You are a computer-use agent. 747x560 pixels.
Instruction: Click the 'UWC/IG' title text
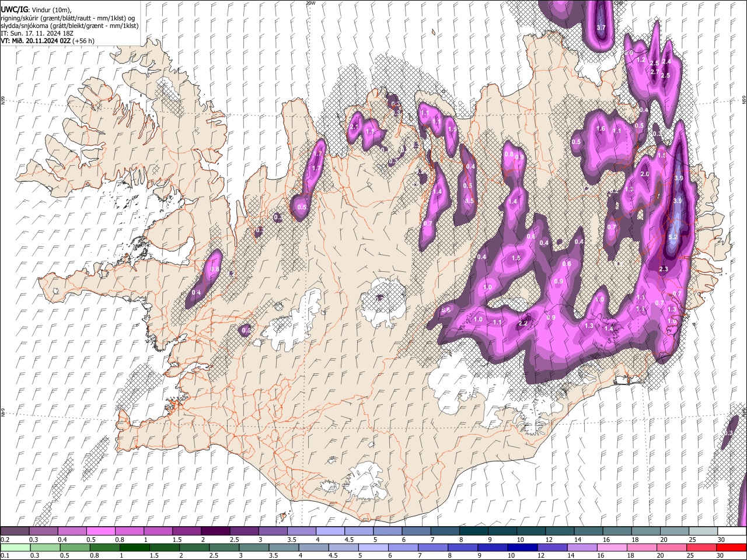(x=14, y=10)
